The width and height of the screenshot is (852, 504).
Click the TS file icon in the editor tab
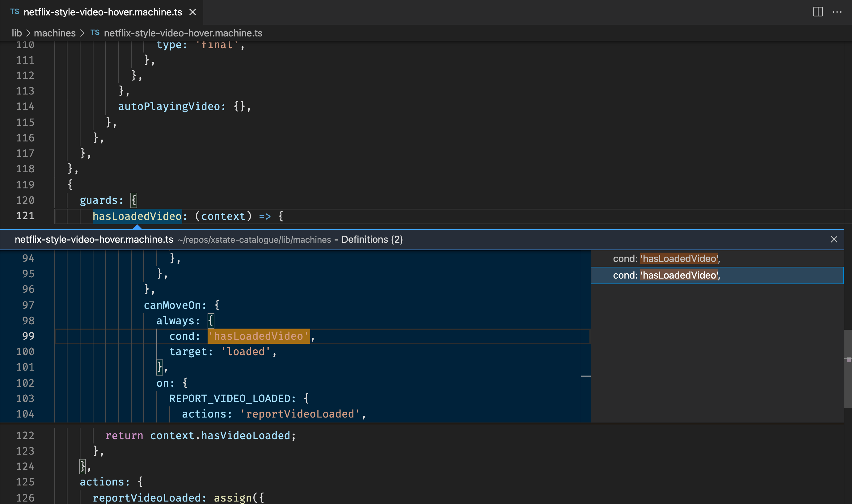click(x=14, y=12)
